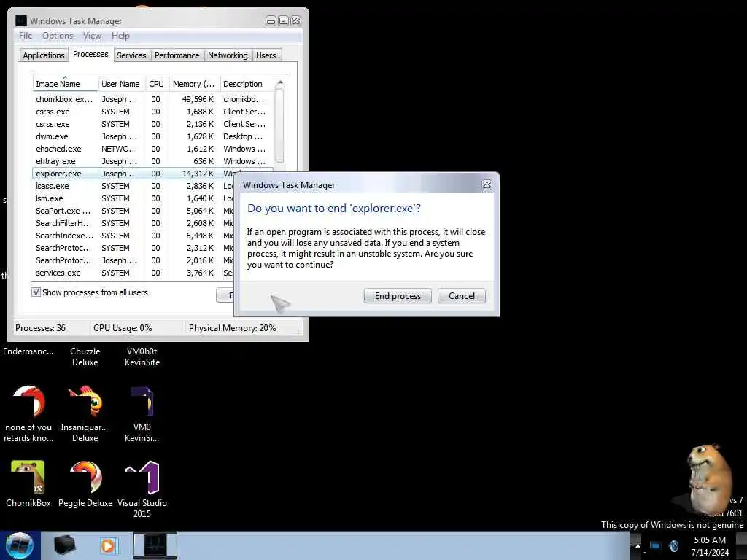Open the Help menu
Screen dimensions: 747x560
coord(120,36)
